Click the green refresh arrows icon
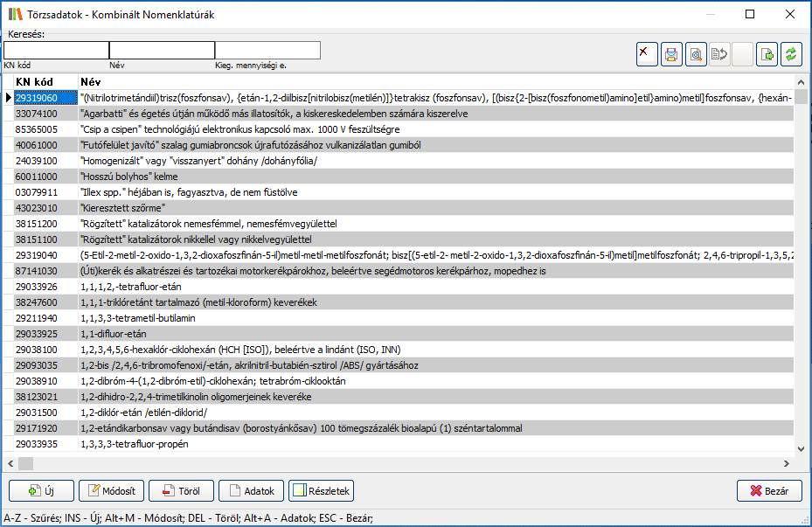Image resolution: width=812 pixels, height=527 pixels. click(791, 54)
